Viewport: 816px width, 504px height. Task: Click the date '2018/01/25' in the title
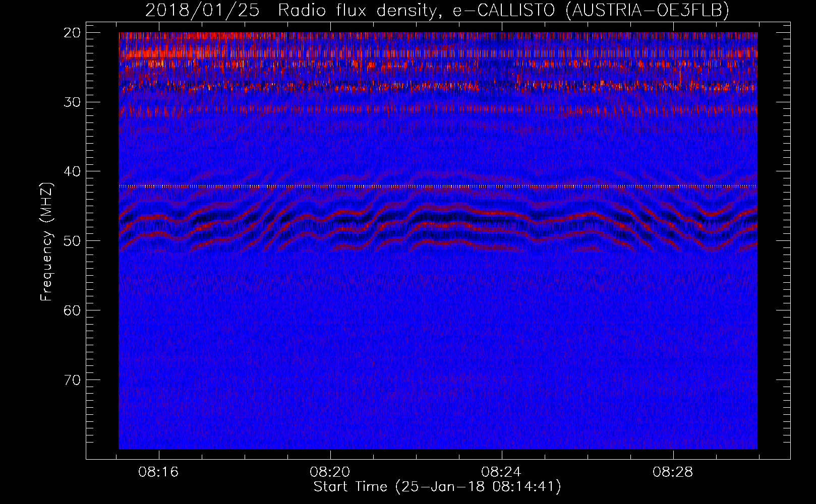point(202,10)
